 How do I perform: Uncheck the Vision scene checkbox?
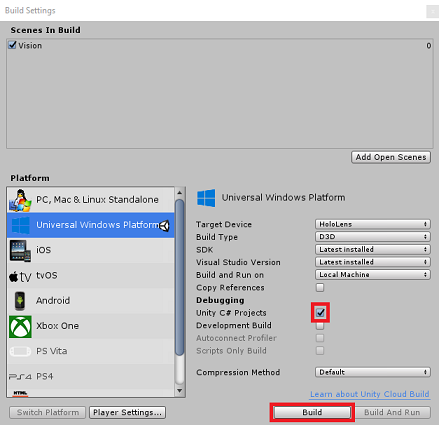point(12,45)
